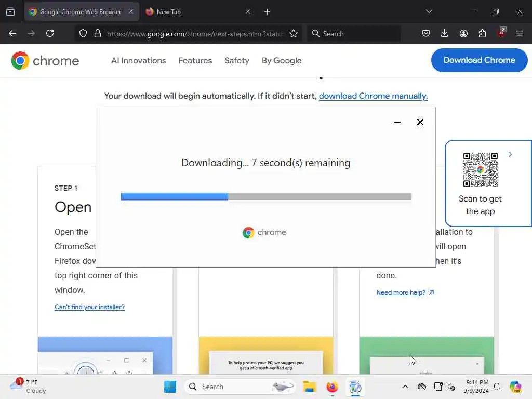The width and height of the screenshot is (532, 399).
Task: Open the network display tray icon
Action: pos(438,387)
